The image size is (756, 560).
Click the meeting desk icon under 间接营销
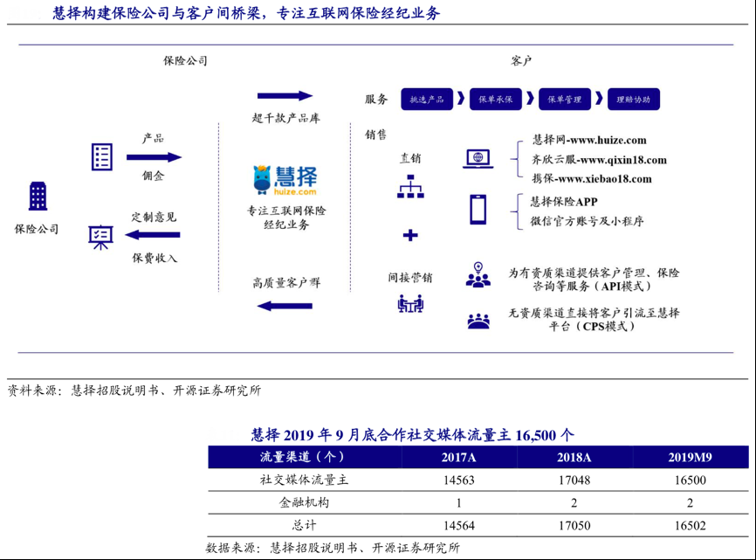(410, 303)
